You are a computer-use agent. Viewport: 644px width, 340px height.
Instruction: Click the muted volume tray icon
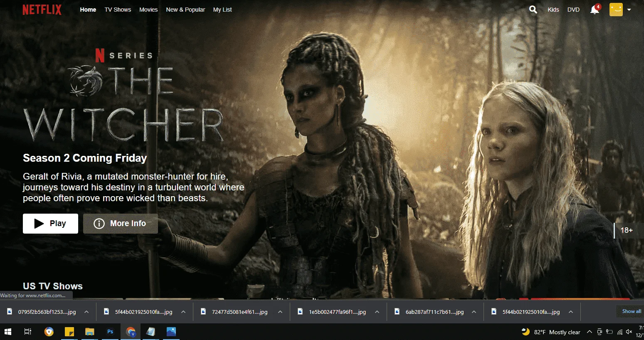629,332
